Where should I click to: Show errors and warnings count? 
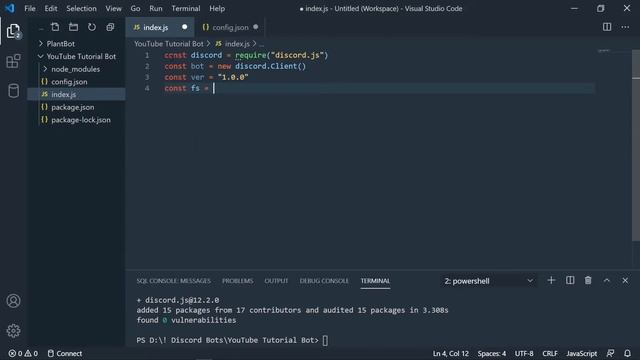23,353
